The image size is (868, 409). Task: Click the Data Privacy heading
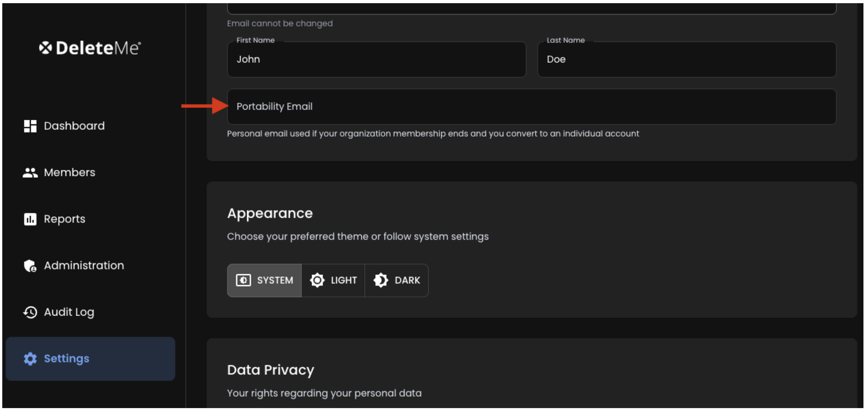(271, 370)
